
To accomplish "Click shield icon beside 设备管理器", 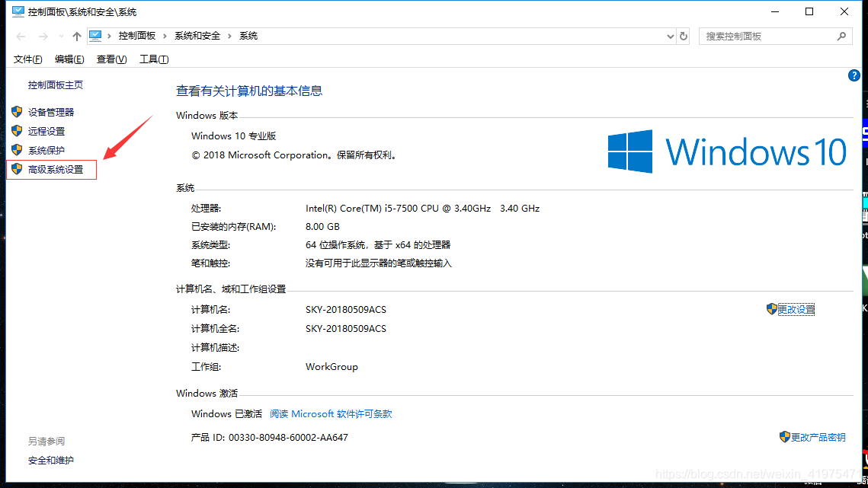I will pyautogui.click(x=17, y=112).
